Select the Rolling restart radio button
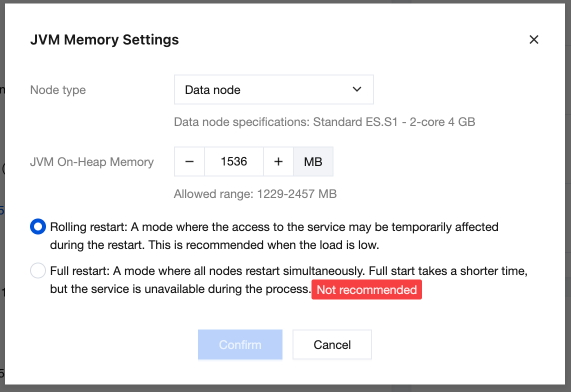 pos(38,227)
